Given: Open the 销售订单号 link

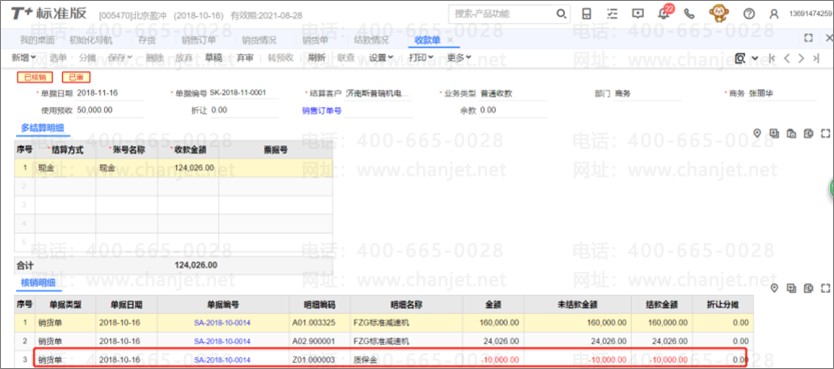Looking at the screenshot, I should (322, 111).
